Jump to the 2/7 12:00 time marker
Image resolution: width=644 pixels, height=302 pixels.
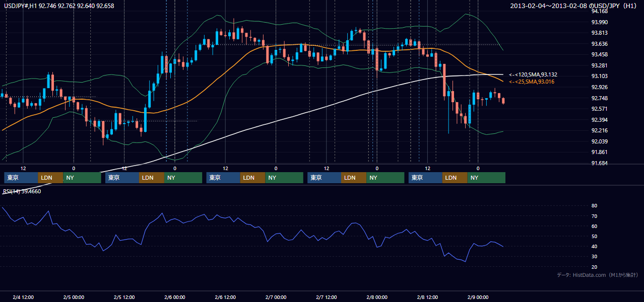tap(327, 297)
